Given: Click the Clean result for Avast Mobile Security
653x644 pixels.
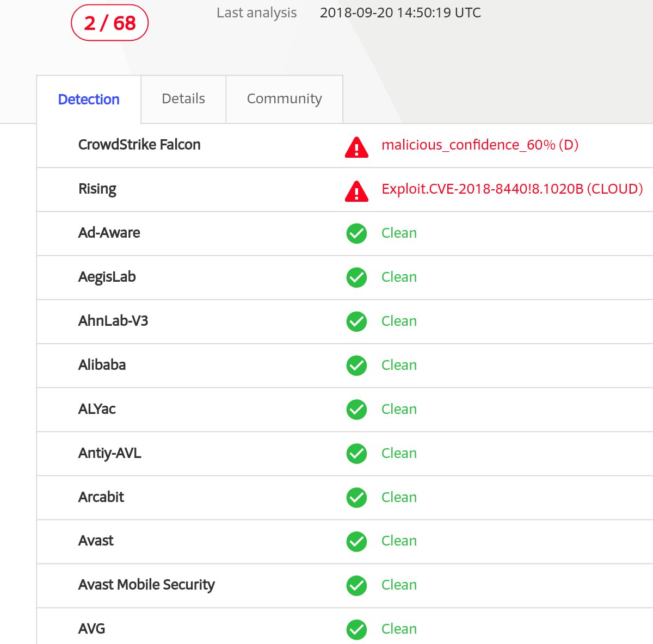Looking at the screenshot, I should tap(399, 585).
